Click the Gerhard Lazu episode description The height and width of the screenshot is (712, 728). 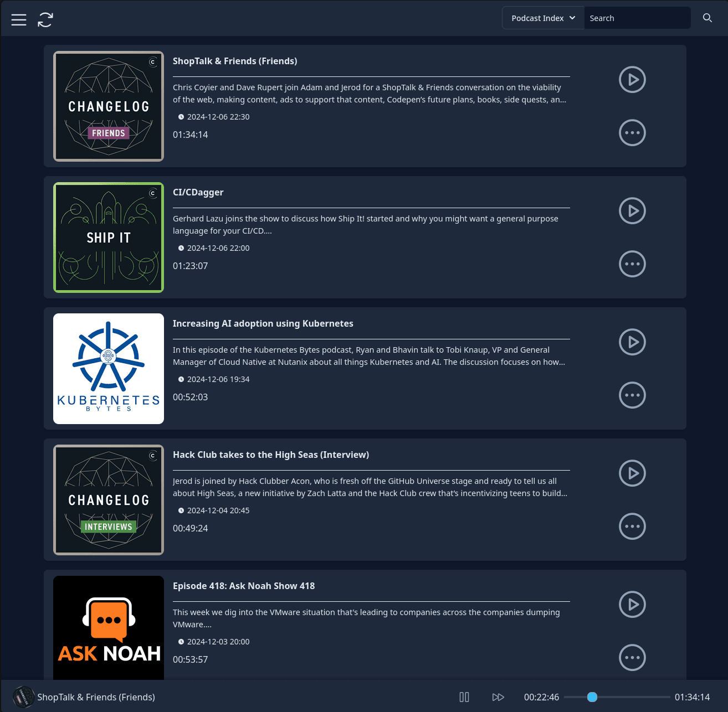(366, 225)
